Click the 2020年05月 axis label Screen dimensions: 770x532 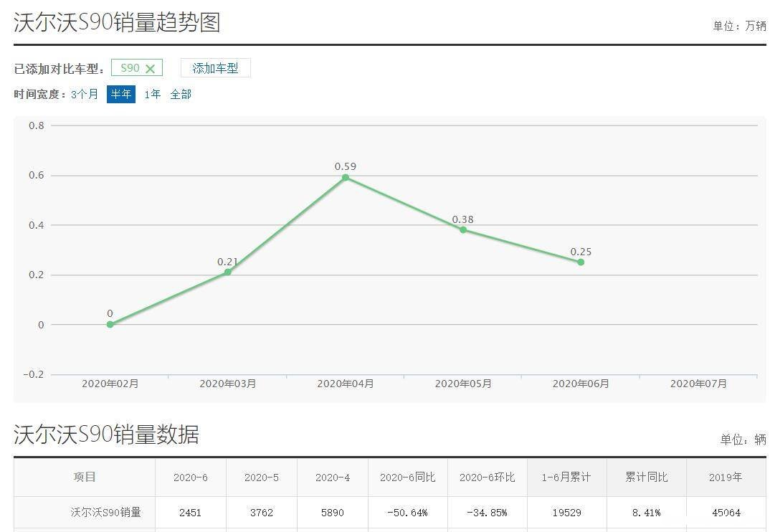click(463, 384)
